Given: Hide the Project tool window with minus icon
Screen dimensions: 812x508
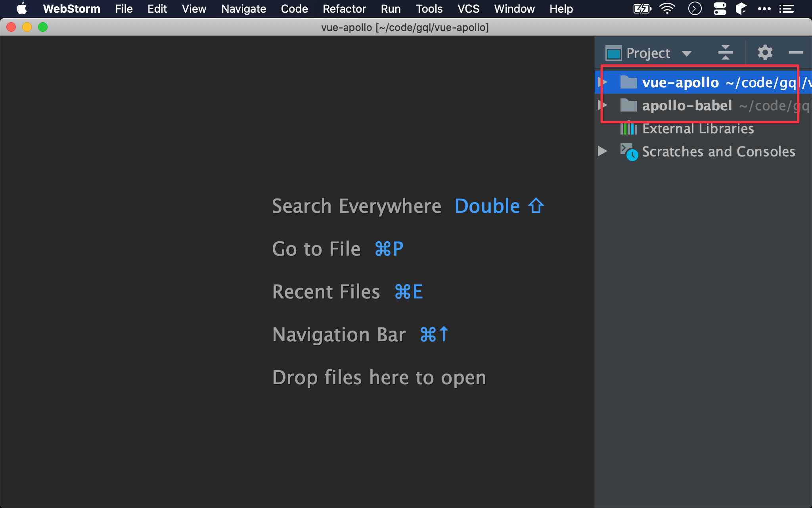Looking at the screenshot, I should pos(795,52).
